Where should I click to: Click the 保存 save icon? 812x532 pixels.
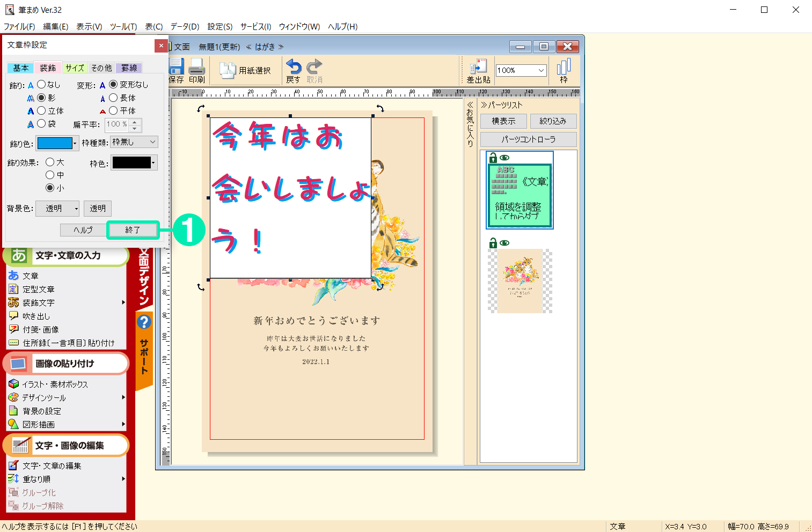pyautogui.click(x=177, y=70)
